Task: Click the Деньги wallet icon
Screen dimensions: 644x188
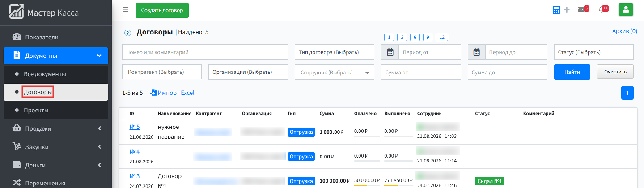Action: click(17, 165)
